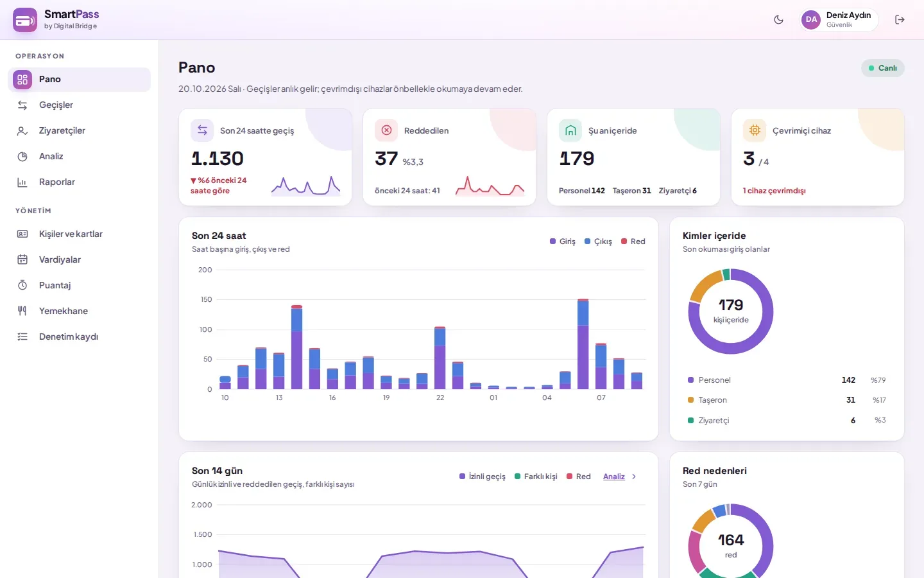Open the Analiz sidebar section

click(80, 157)
